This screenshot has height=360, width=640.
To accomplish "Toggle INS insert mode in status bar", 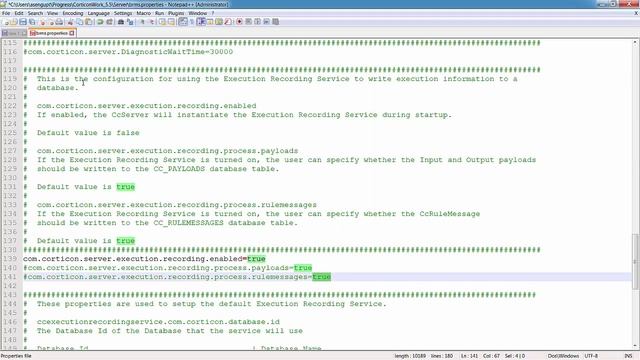I will [628, 356].
